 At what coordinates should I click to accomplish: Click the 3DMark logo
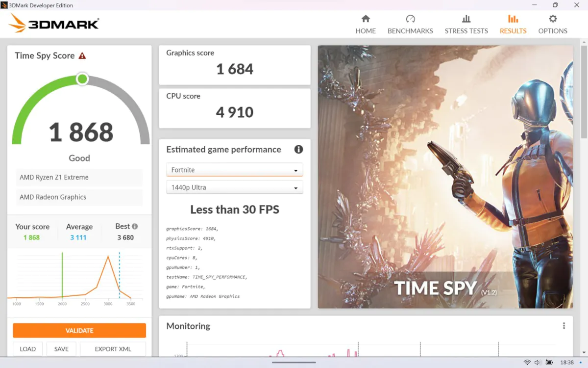pyautogui.click(x=54, y=23)
